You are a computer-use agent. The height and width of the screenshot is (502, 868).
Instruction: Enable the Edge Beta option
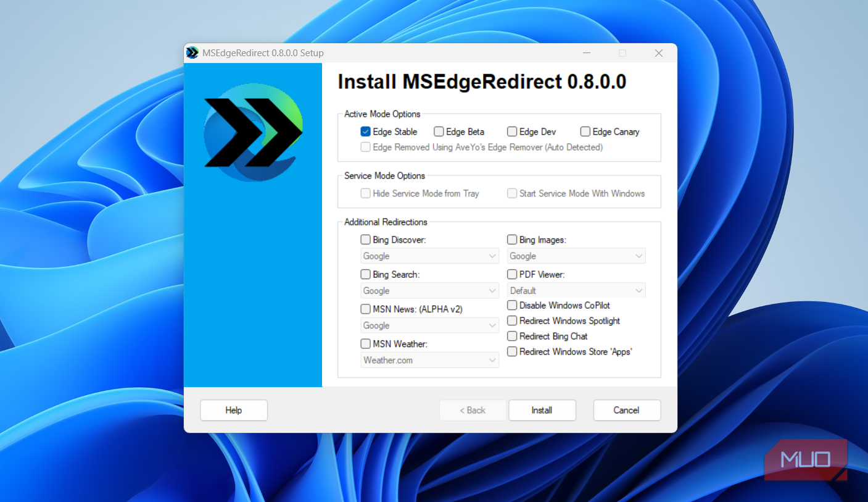pyautogui.click(x=439, y=132)
